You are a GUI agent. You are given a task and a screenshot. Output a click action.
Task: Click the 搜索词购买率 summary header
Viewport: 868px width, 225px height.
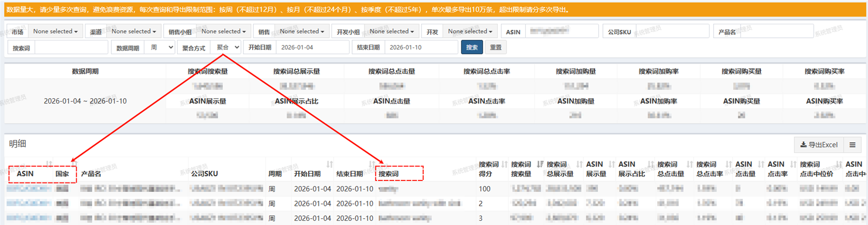coord(824,71)
